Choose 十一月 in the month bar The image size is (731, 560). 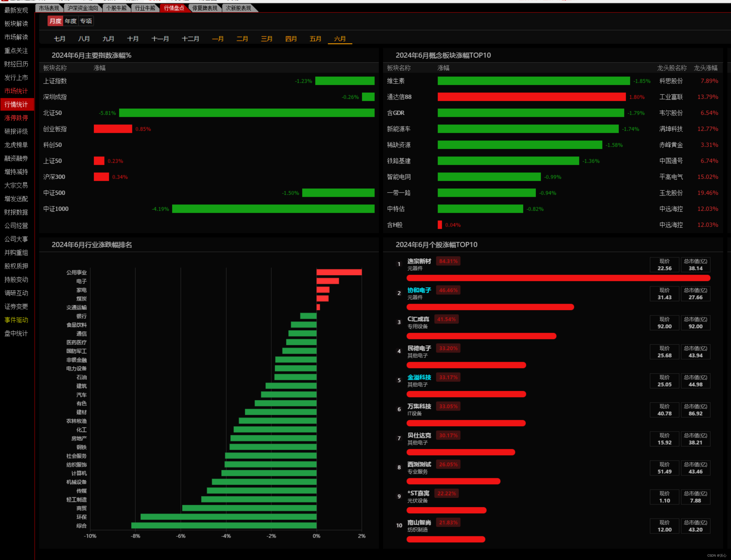click(x=160, y=39)
